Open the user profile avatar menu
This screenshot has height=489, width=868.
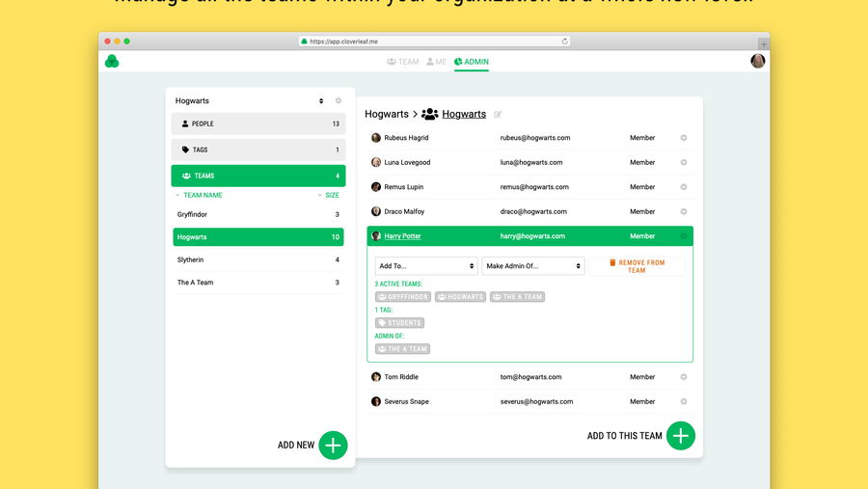(758, 61)
